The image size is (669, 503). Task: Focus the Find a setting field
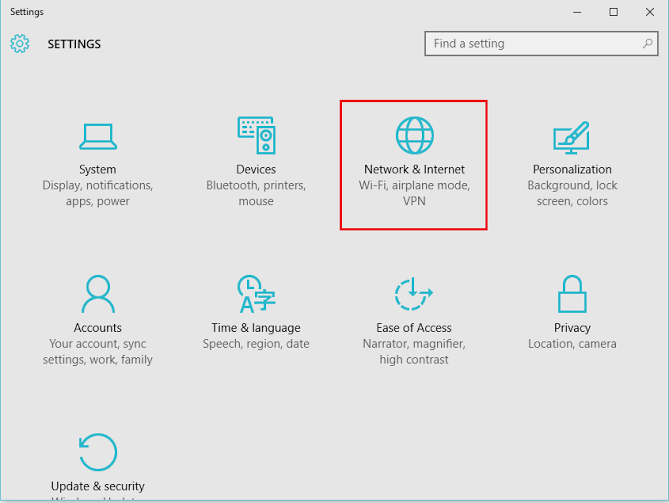pos(541,44)
